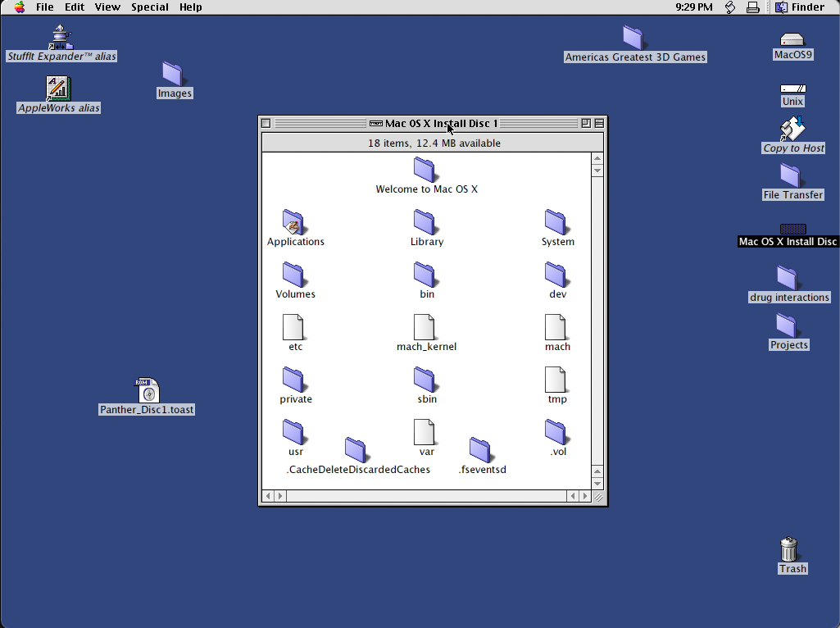The image size is (840, 628).
Task: Select the Unix disk icon
Action: [792, 90]
